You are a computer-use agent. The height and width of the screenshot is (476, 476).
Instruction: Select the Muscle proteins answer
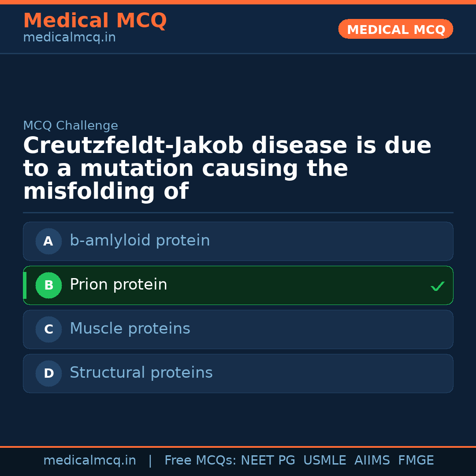[238, 329]
